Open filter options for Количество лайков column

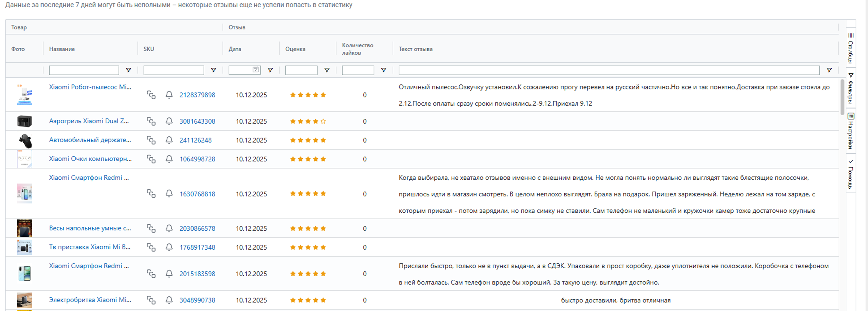pos(383,70)
